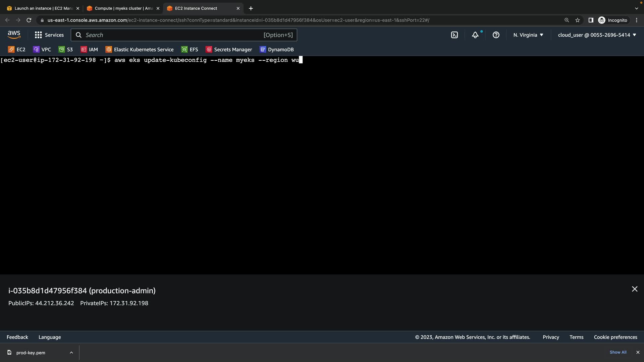Open Elastic Kubernetes Service shortcut
Image resolution: width=644 pixels, height=362 pixels.
pos(140,50)
